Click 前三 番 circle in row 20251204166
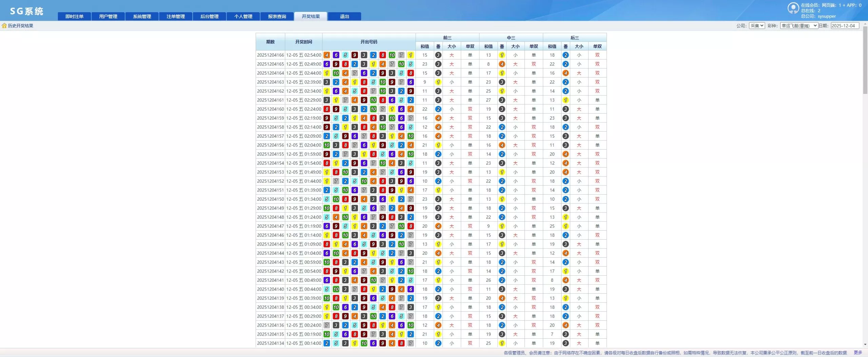Screen dimensions: 868x357 pyautogui.click(x=438, y=55)
